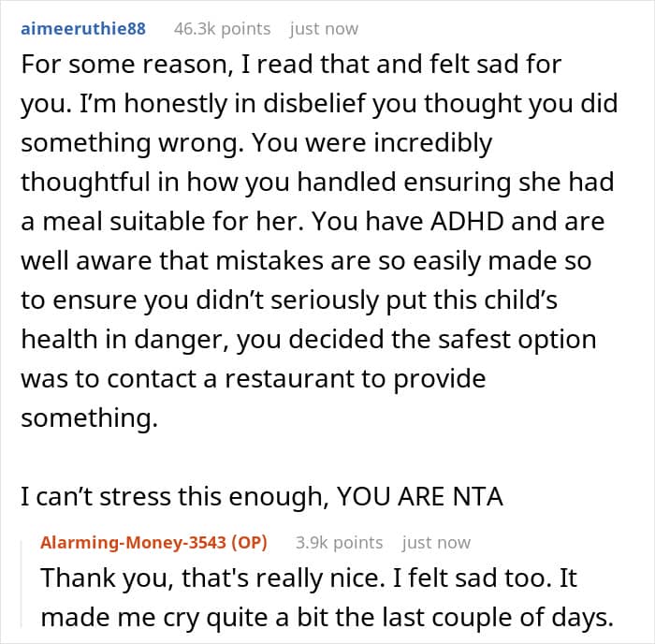The width and height of the screenshot is (655, 644).
Task: Click the 3.9k points score
Action: (x=339, y=543)
